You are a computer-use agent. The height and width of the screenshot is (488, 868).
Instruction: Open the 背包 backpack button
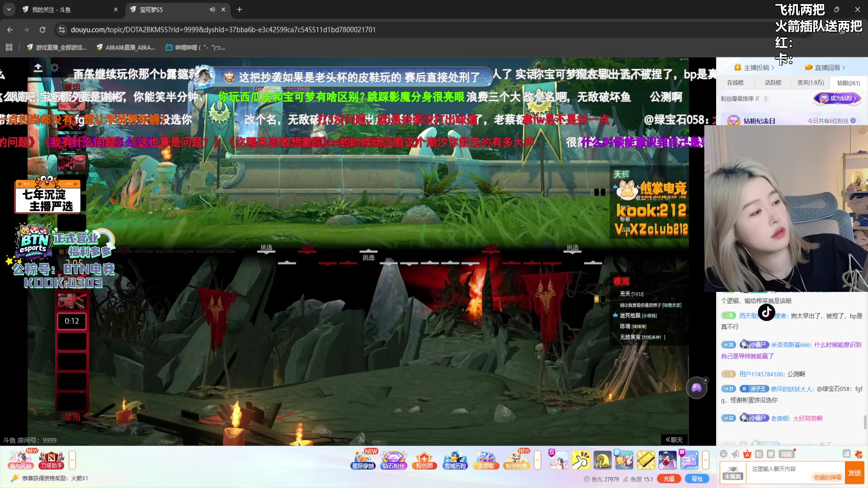pos(697,479)
